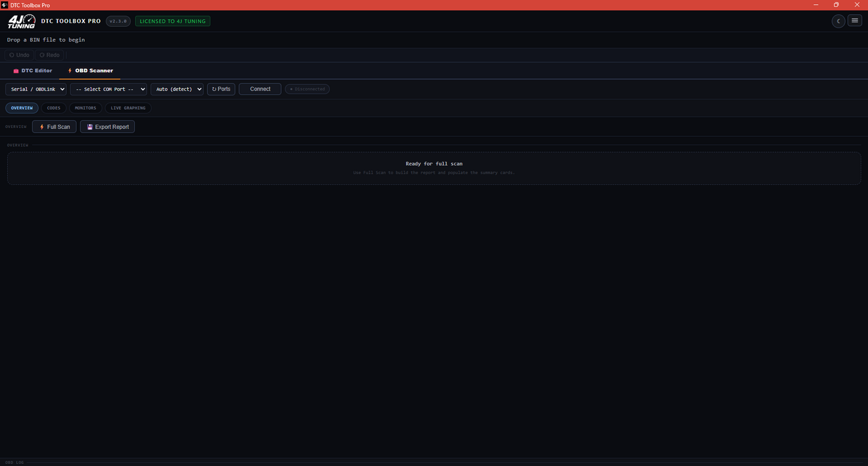Screen dimensions: 868x466
Task: Close the DTC Toolbox Pro window
Action: 857,5
